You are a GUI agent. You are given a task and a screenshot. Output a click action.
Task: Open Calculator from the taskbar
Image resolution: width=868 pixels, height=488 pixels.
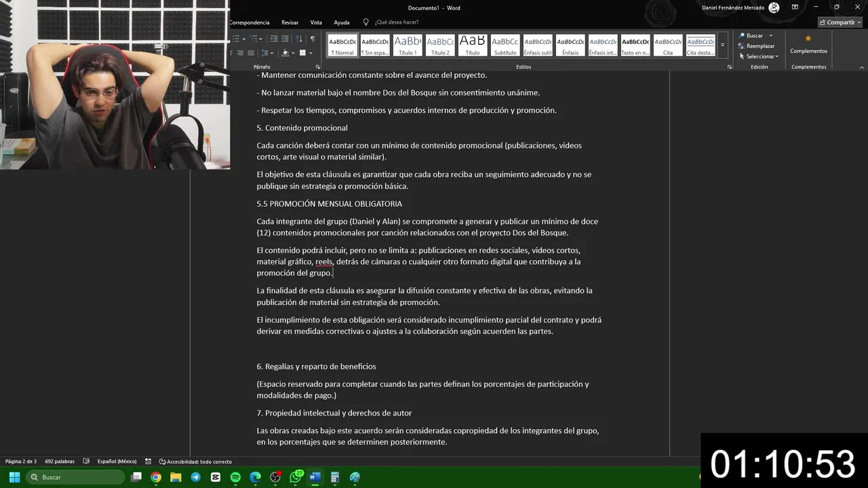(335, 477)
